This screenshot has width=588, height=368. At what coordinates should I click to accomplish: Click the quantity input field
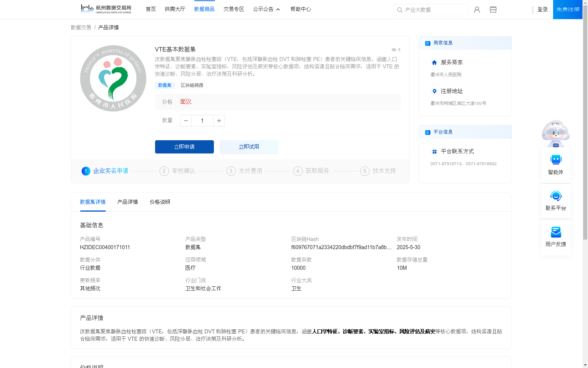pyautogui.click(x=202, y=121)
